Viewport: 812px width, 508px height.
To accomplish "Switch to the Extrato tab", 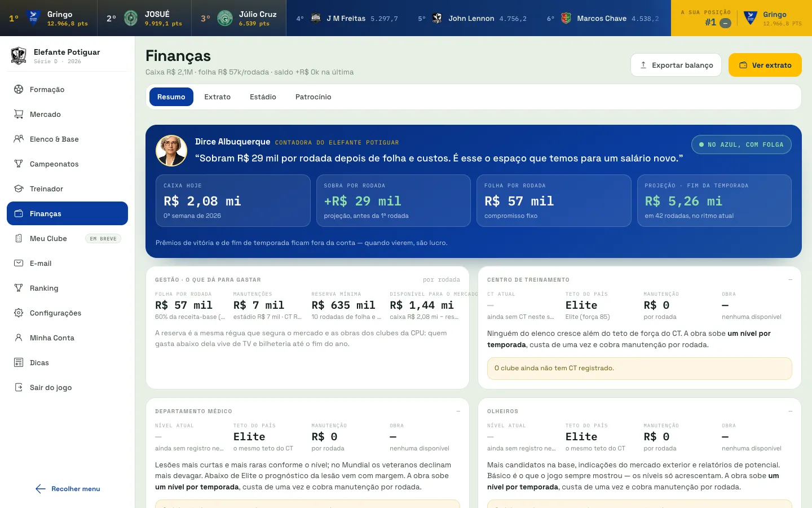I will coord(218,97).
